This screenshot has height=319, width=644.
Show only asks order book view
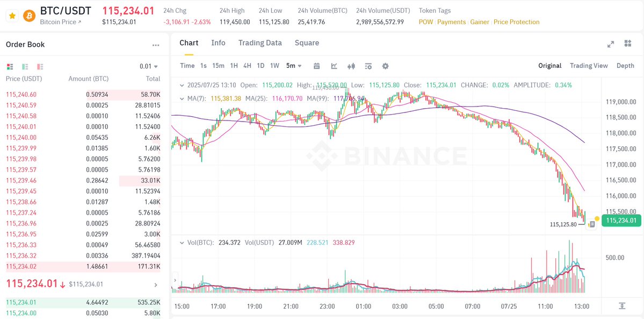pos(40,66)
